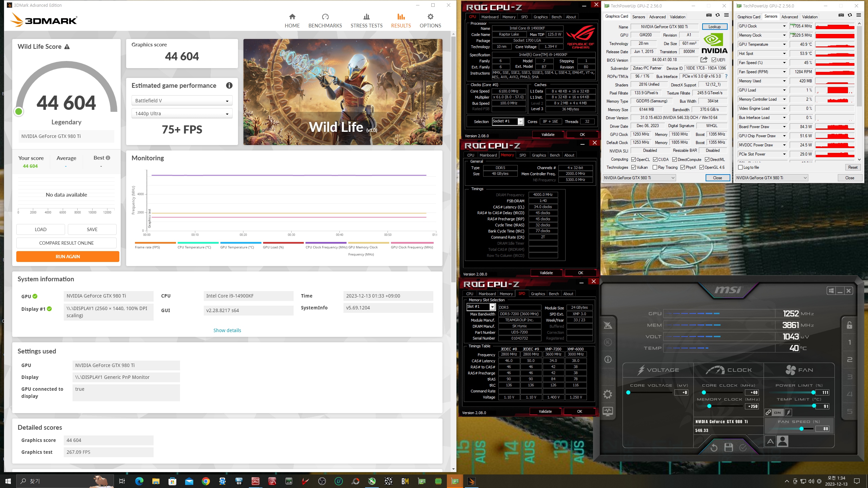This screenshot has width=868, height=488.
Task: Open GPU selector dropdown in GPU-Z Graphics Card window
Action: pyautogui.click(x=639, y=178)
